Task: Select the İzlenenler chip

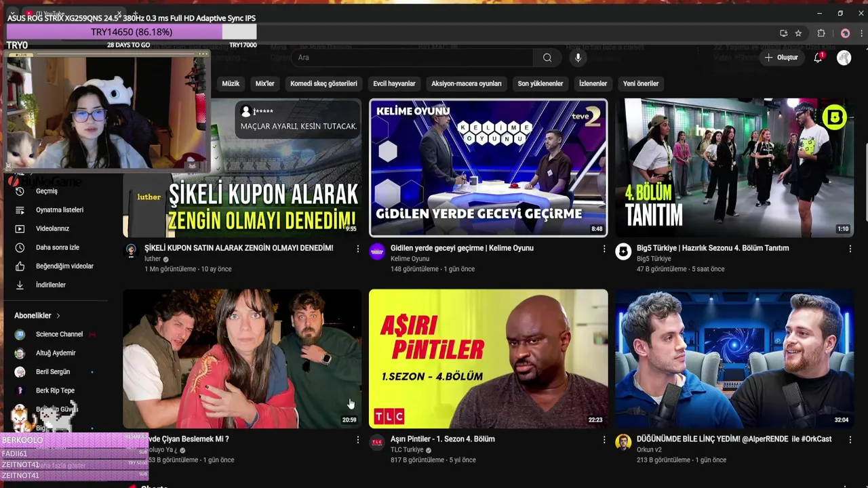Action: [593, 83]
